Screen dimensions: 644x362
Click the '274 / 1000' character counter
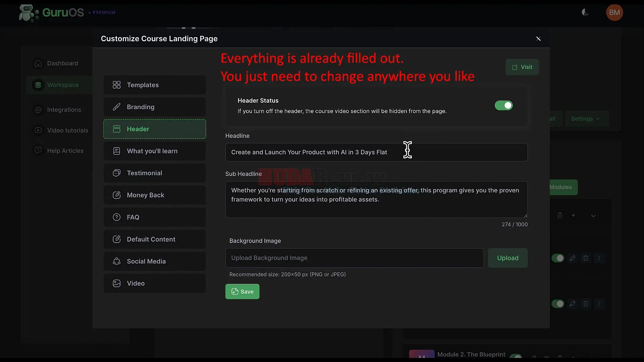[514, 224]
